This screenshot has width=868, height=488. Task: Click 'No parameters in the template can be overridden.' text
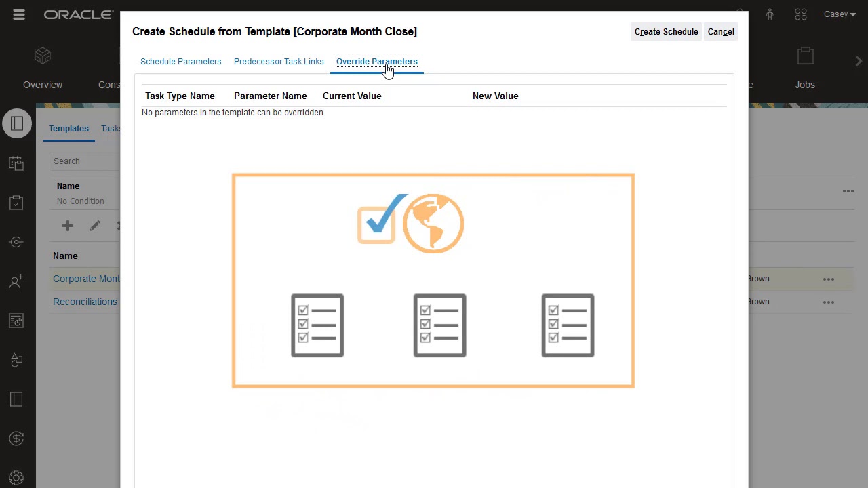point(233,113)
